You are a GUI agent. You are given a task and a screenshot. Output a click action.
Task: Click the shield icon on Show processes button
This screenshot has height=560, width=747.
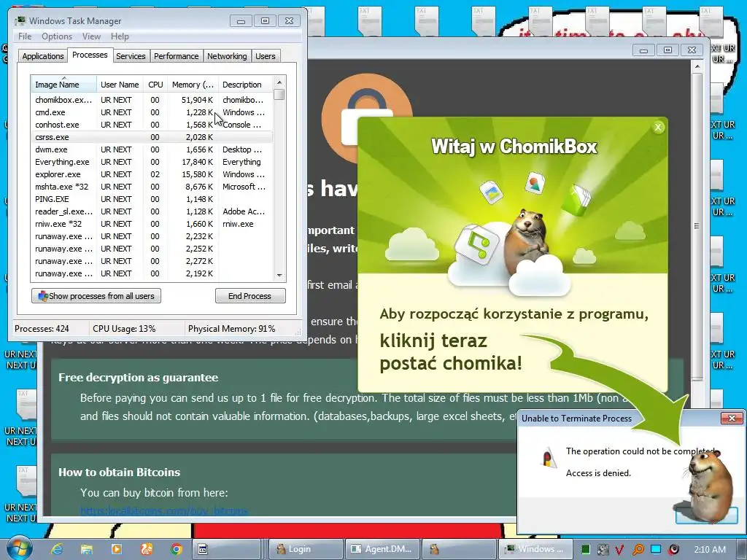[43, 296]
